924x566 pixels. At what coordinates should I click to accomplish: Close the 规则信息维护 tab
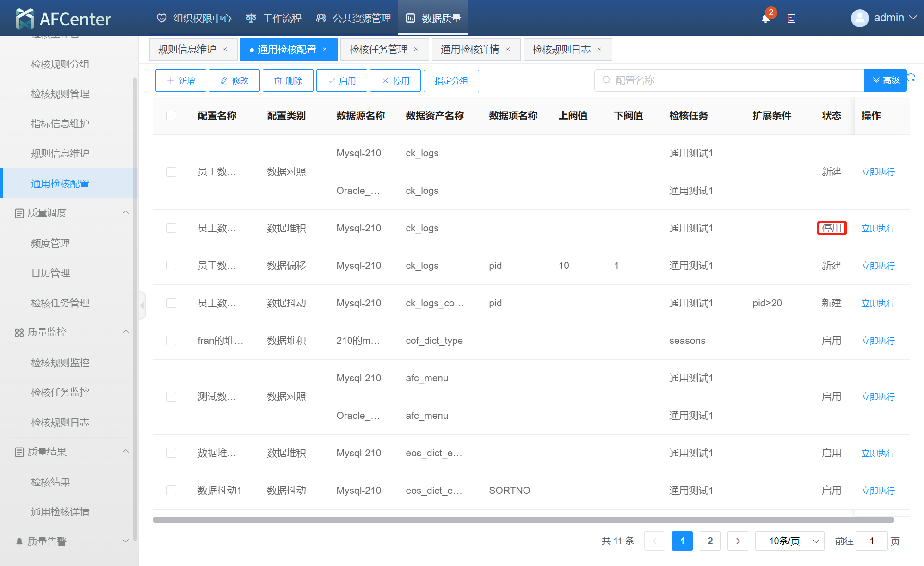tap(225, 50)
